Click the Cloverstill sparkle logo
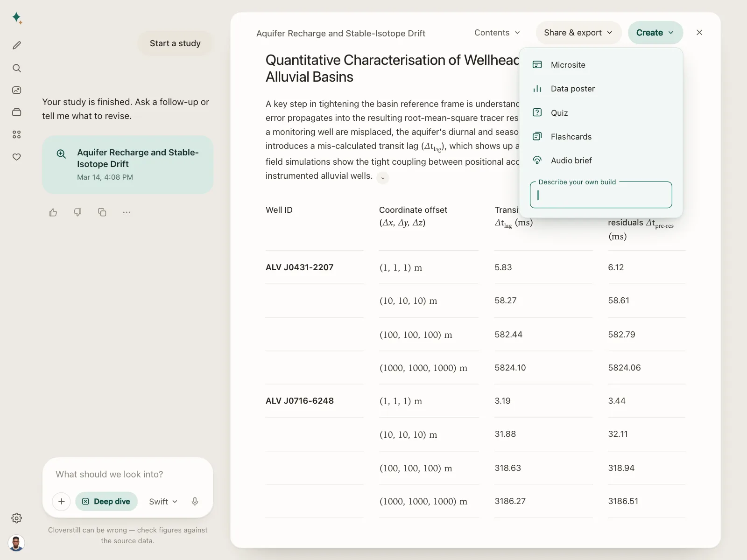 pyautogui.click(x=17, y=18)
